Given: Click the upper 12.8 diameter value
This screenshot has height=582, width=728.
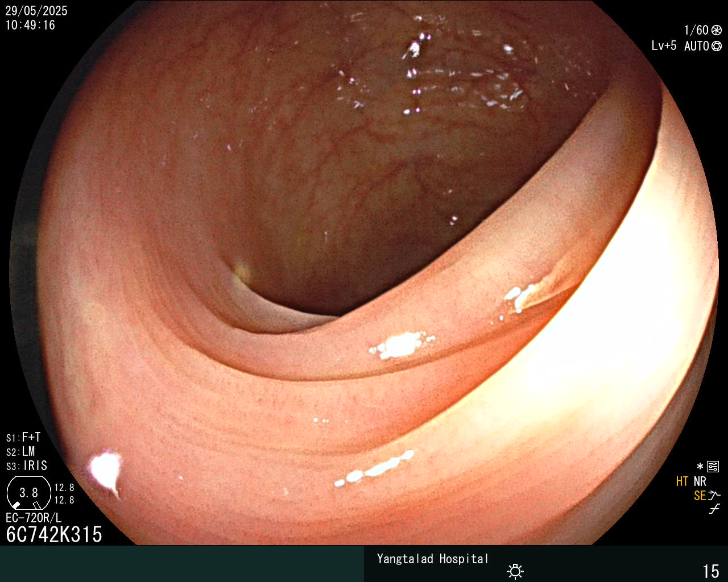Looking at the screenshot, I should (64, 488).
